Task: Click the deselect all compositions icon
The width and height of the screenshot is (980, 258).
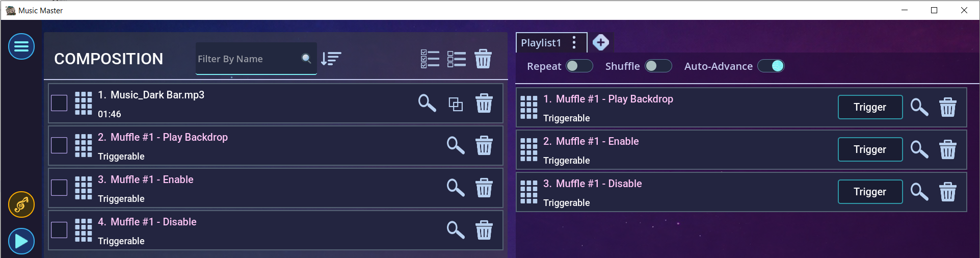Action: coord(457,59)
